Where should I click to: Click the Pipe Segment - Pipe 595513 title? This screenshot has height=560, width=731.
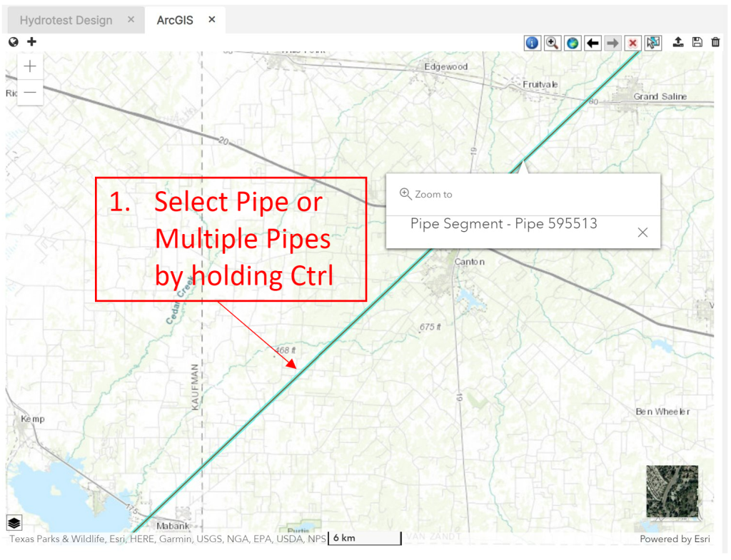pyautogui.click(x=503, y=223)
